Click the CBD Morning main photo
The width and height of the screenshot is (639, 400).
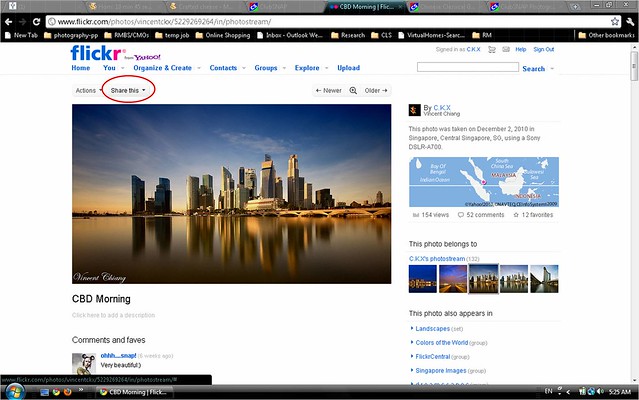click(231, 194)
